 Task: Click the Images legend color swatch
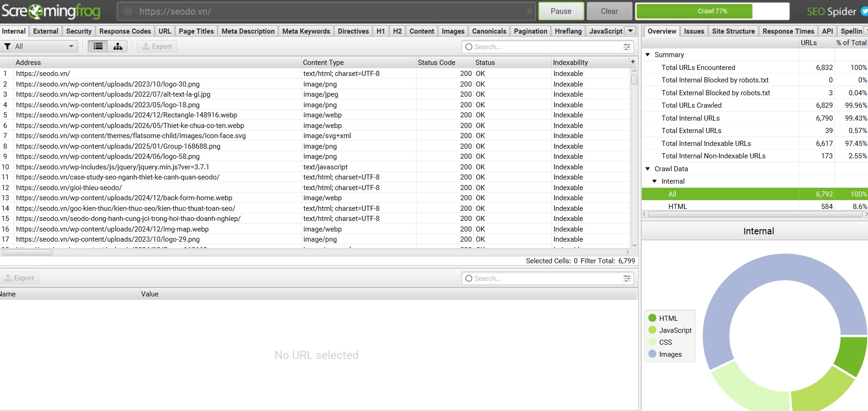tap(652, 354)
